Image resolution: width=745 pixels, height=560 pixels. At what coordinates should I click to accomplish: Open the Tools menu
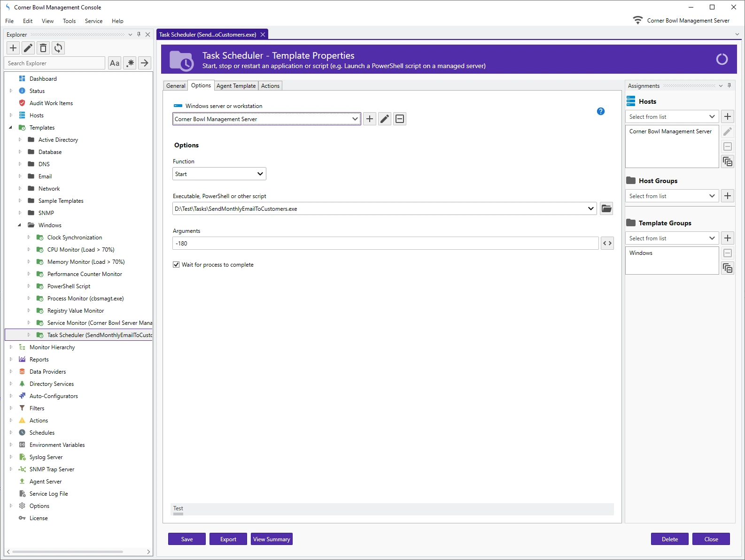coord(69,21)
